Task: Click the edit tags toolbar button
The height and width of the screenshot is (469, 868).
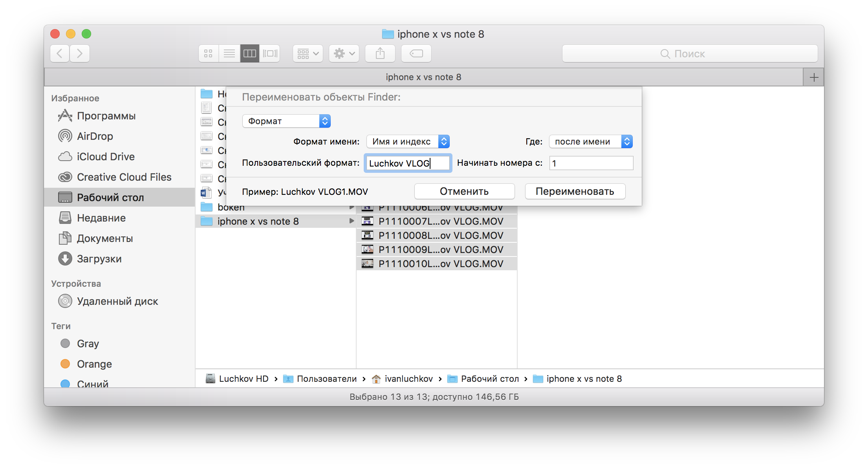Action: (416, 53)
